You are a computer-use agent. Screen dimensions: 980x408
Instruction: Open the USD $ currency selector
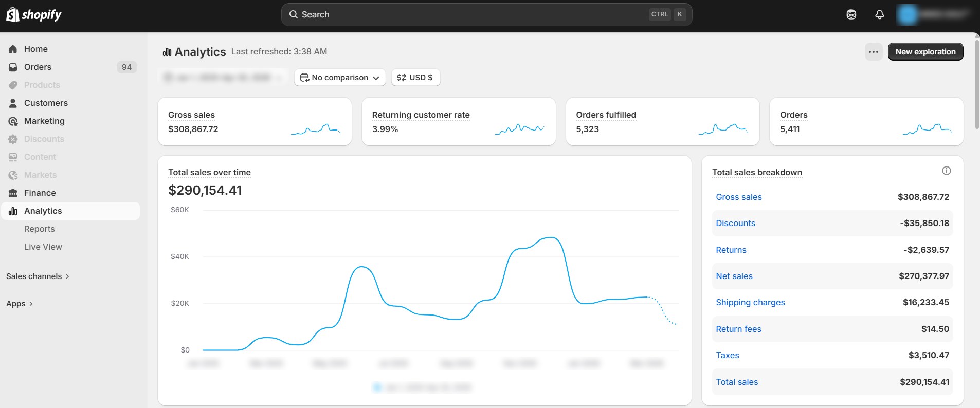415,78
